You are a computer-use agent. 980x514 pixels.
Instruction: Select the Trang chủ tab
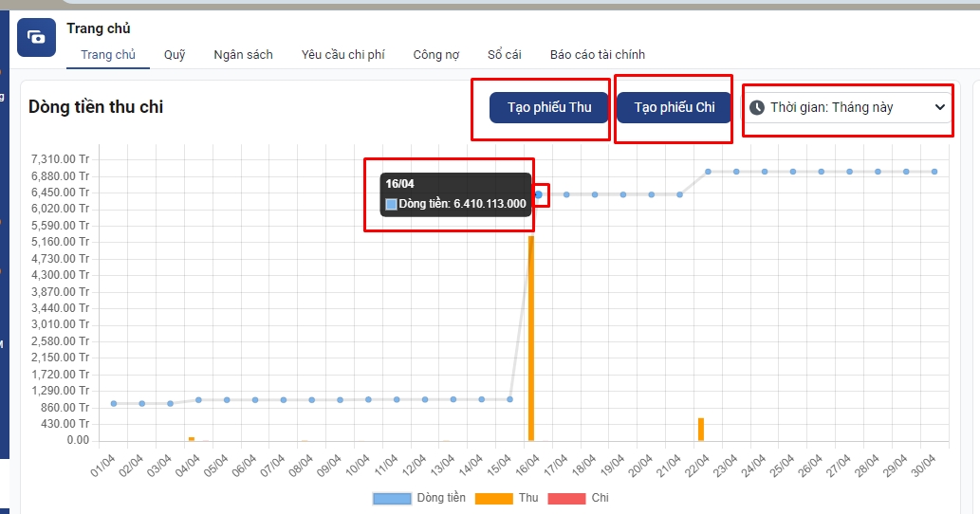point(108,55)
